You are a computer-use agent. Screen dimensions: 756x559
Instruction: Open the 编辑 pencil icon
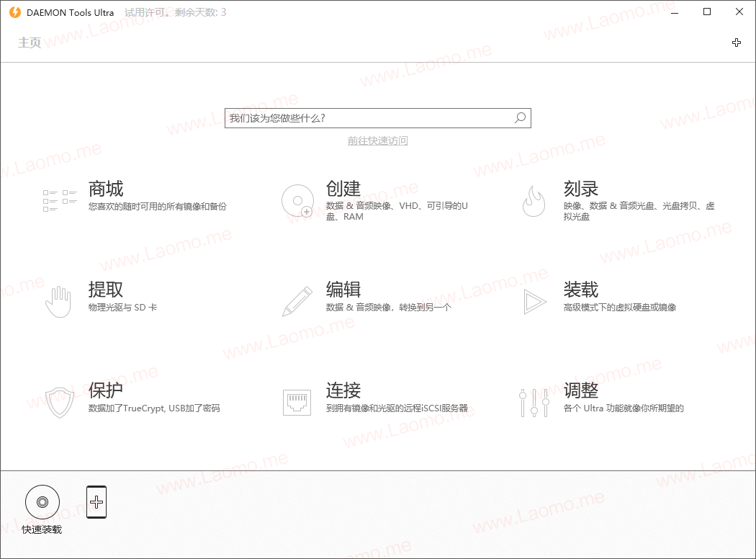(297, 302)
